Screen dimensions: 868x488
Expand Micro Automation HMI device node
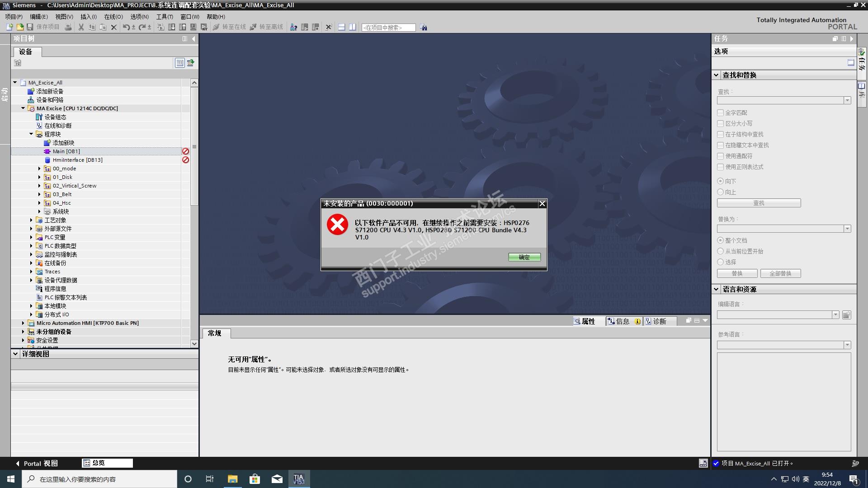tap(23, 323)
